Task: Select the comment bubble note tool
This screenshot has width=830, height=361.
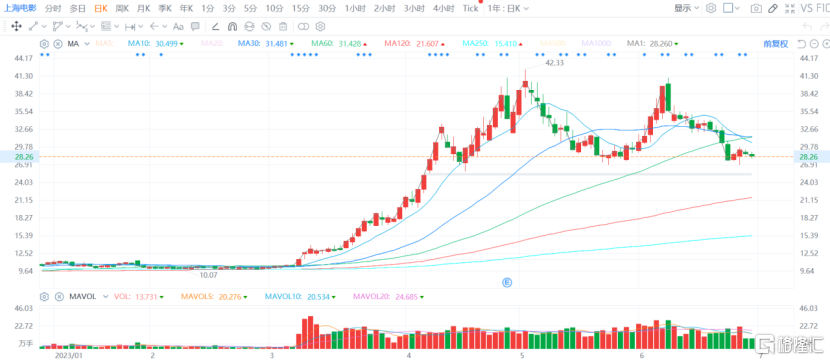Action: (195, 26)
